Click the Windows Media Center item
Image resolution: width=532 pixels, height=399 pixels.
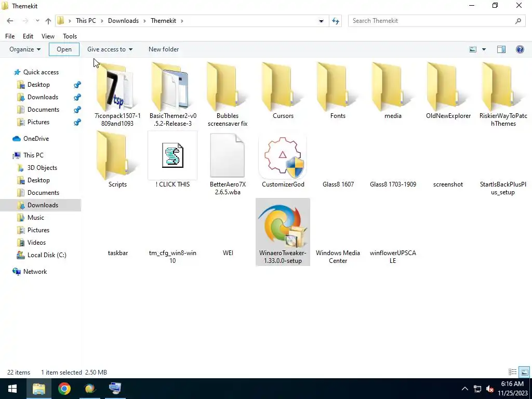[x=338, y=257]
